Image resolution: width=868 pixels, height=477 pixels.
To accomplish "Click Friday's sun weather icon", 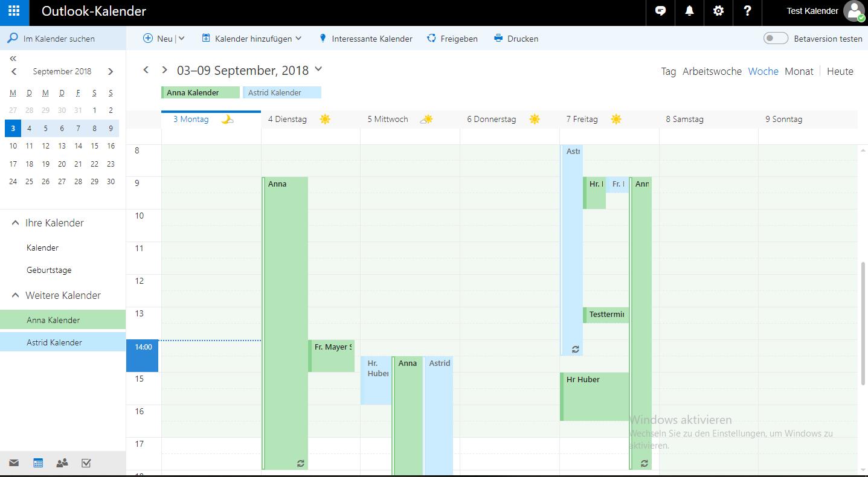I will point(616,119).
